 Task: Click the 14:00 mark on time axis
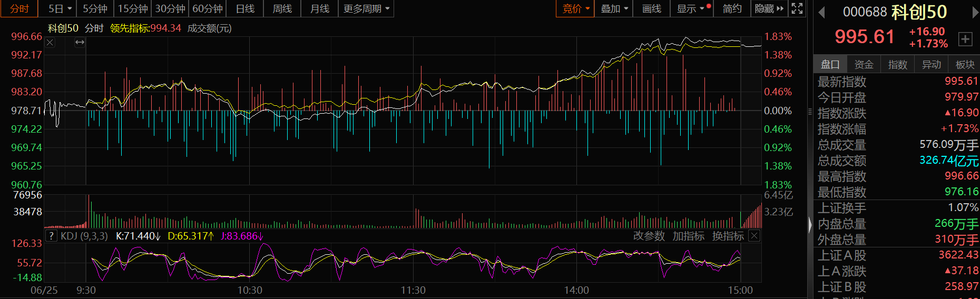tap(576, 290)
